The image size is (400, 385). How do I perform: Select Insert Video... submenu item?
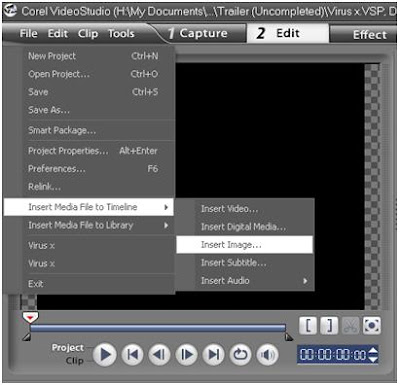pyautogui.click(x=245, y=209)
